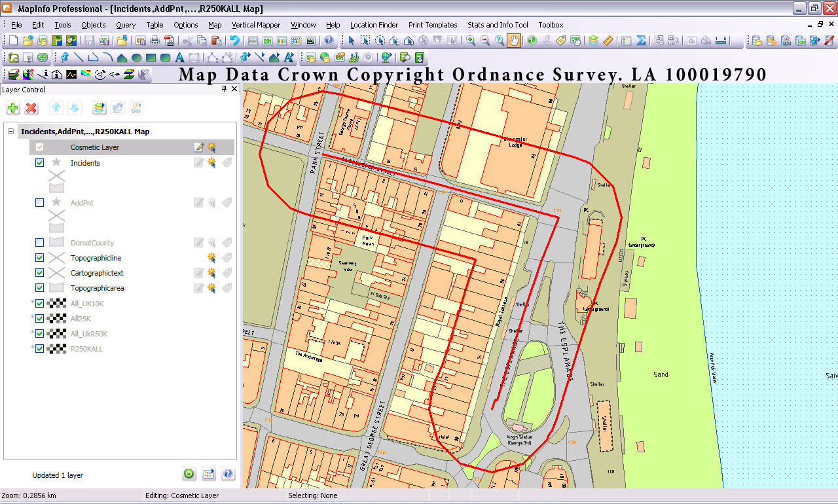Enable the AddPnt layer checkbox

pos(40,203)
